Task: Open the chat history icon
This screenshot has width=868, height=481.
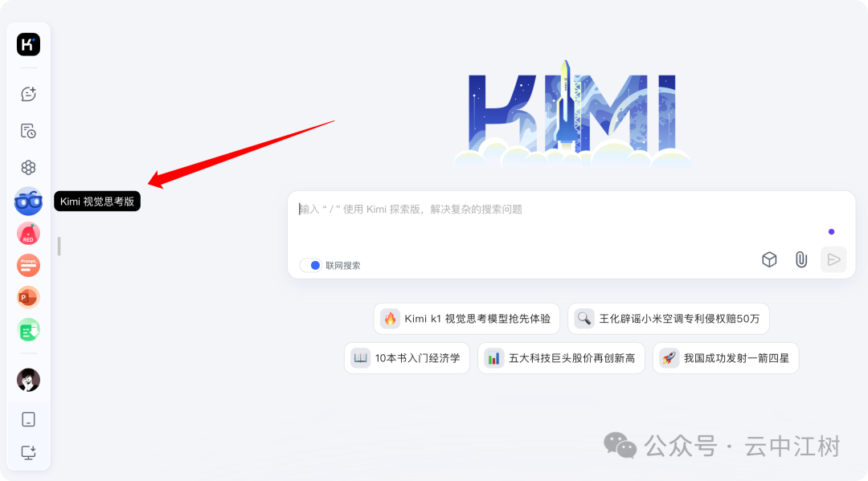Action: (28, 131)
